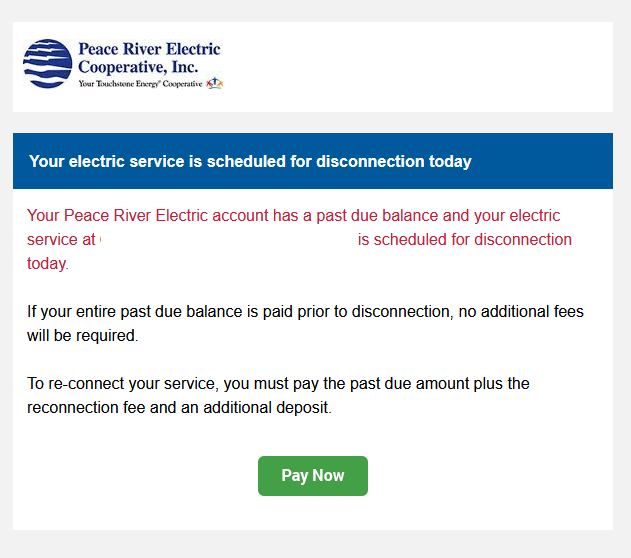
Task: Click 'Your Touchstone Energy Cooperative' tagline
Action: [x=140, y=84]
